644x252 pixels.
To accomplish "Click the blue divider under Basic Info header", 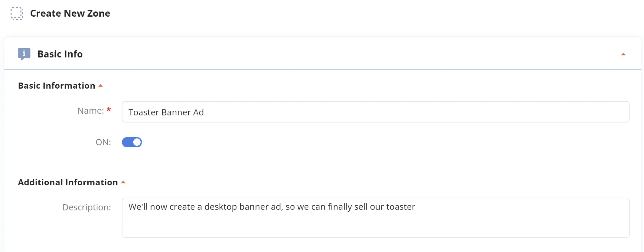I will [322, 69].
